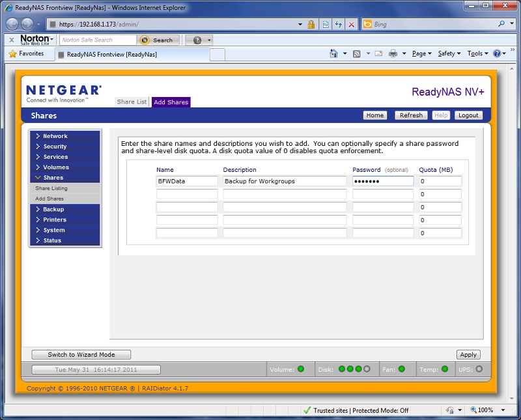Click the Compatibility View icon
521x420 pixels.
(x=326, y=24)
